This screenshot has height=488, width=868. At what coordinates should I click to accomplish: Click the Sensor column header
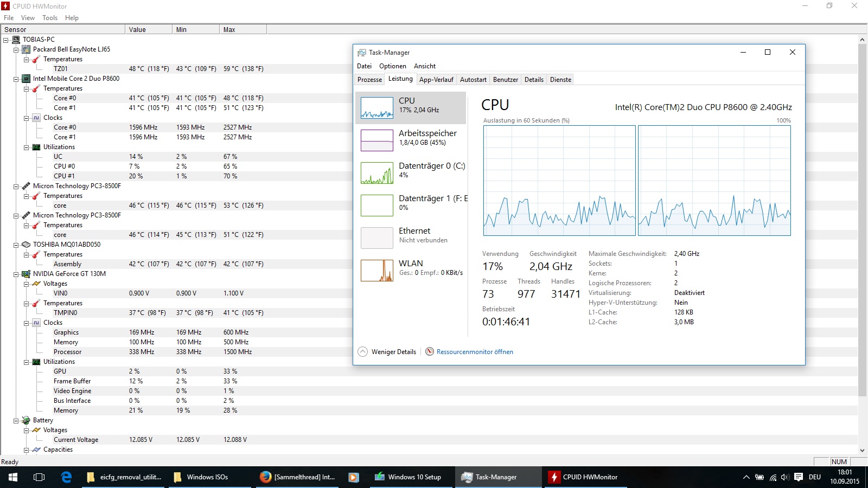click(x=63, y=30)
